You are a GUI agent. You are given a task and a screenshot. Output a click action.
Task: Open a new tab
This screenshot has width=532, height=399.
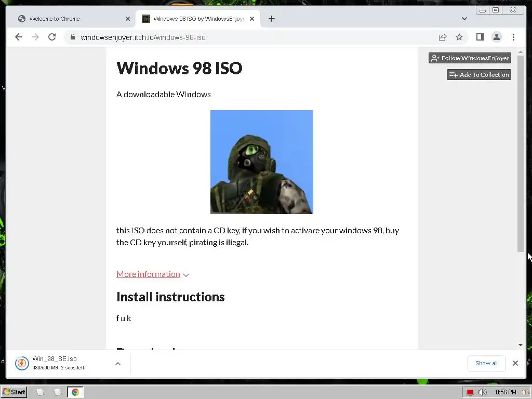click(x=271, y=19)
